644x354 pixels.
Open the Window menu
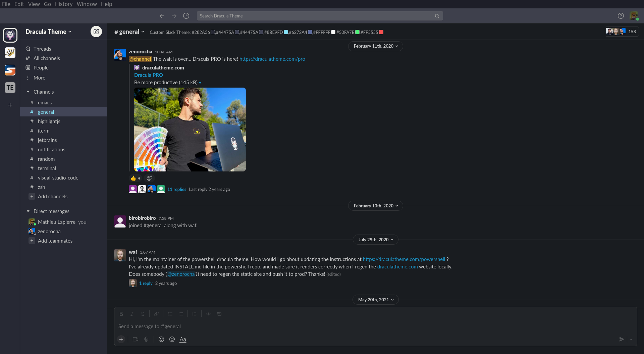(x=87, y=4)
